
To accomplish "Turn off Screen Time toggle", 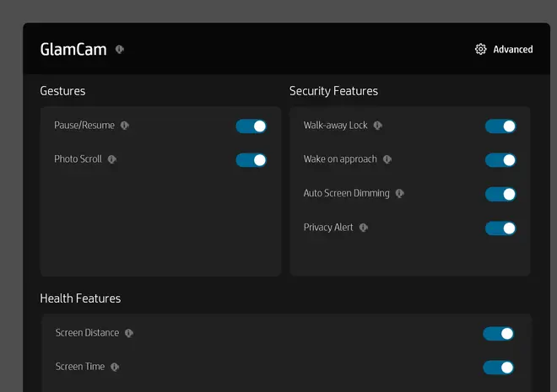I will 499,368.
